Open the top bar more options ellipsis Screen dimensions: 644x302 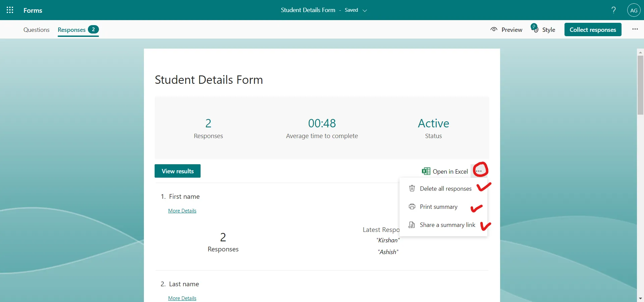coord(635,29)
